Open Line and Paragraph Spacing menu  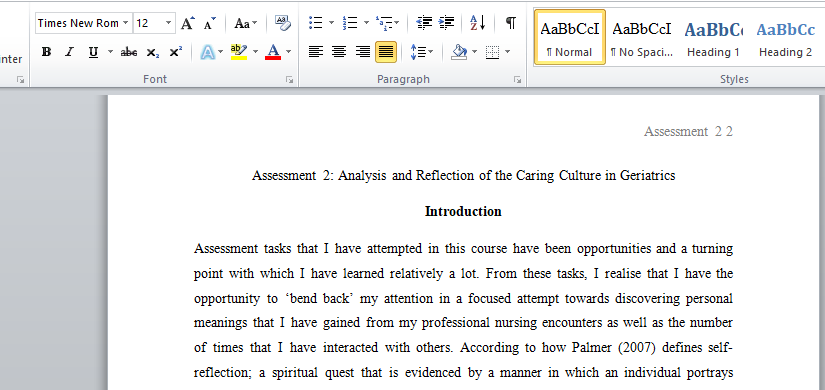coord(421,52)
